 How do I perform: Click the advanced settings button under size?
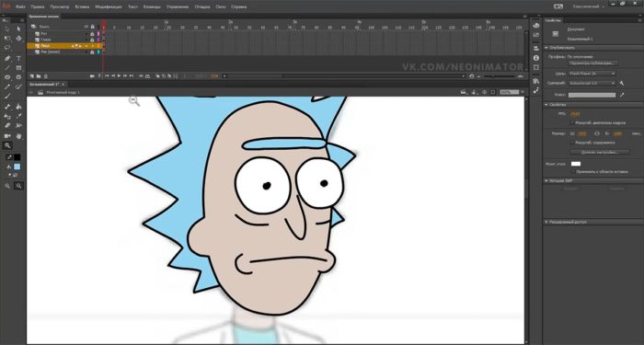600,152
